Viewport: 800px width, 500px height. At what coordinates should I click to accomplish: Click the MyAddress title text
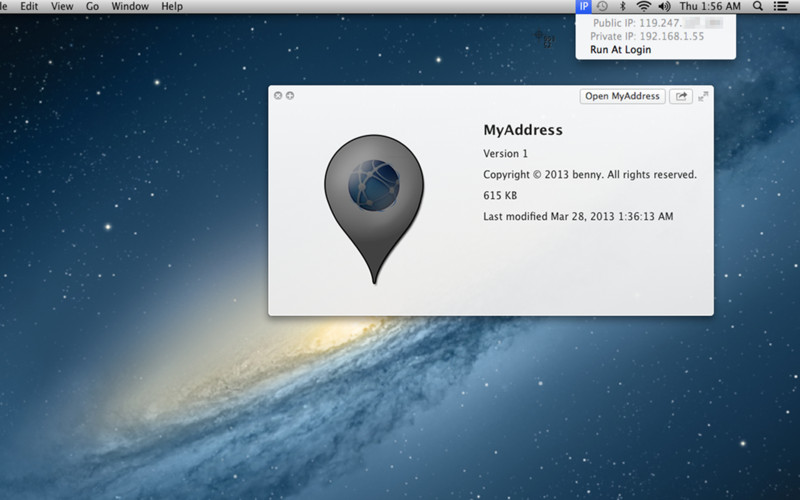tap(523, 130)
